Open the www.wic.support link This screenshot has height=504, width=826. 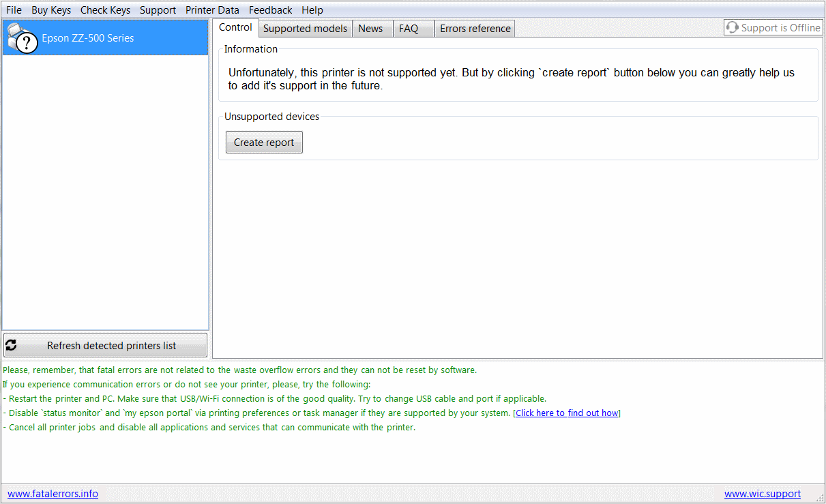(x=763, y=494)
